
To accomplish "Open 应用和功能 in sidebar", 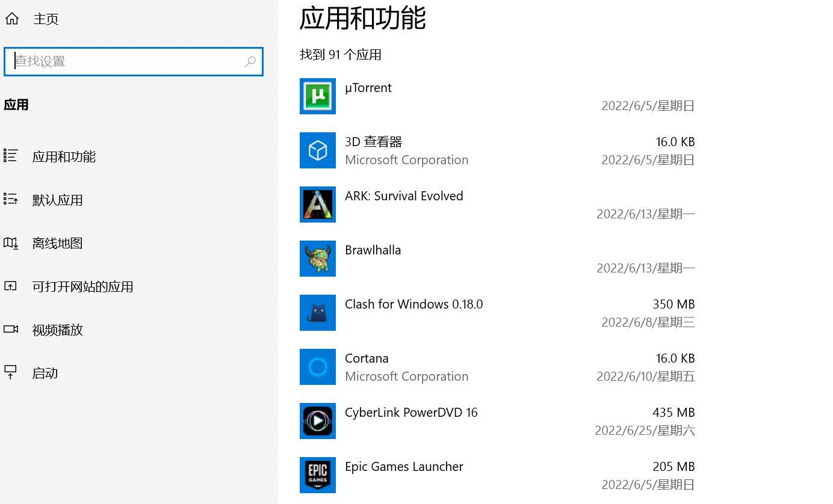I will point(64,157).
